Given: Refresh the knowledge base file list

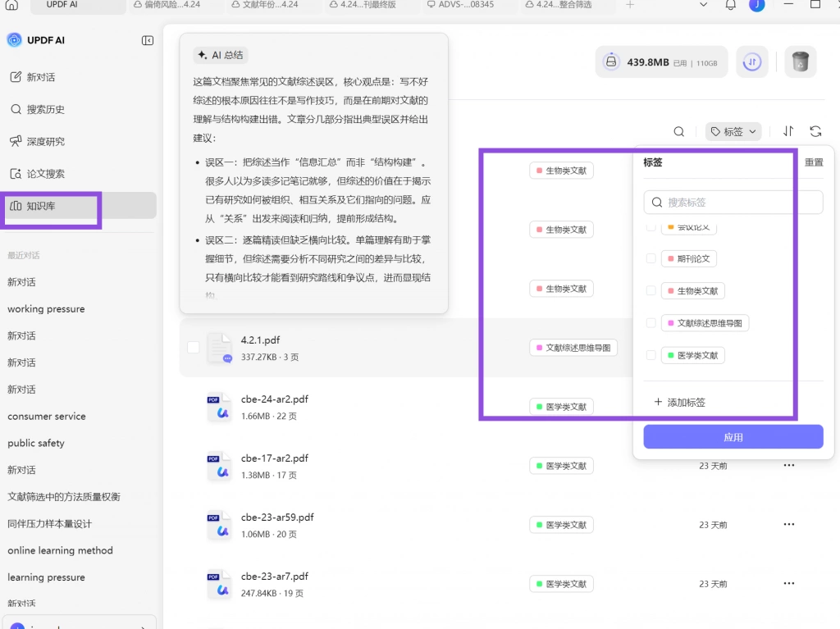Looking at the screenshot, I should coord(815,131).
